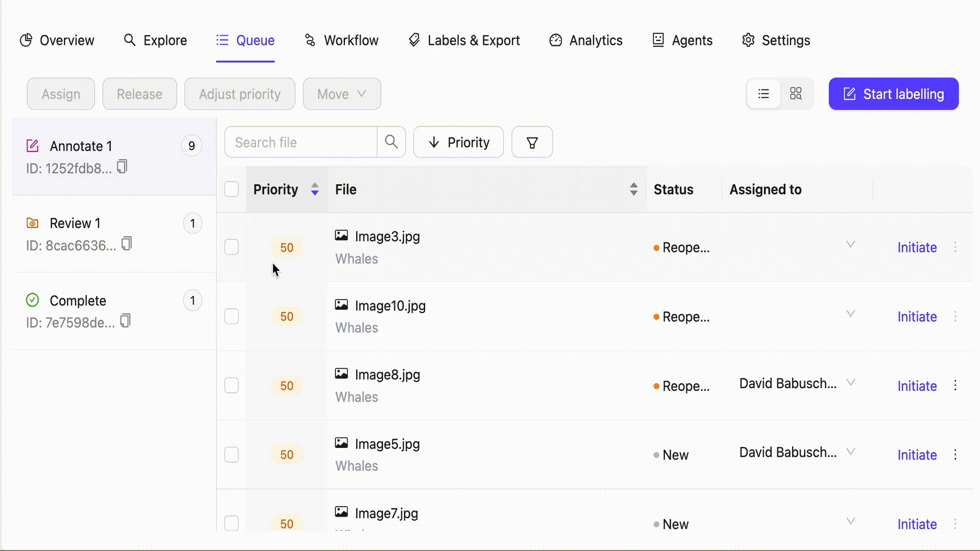Select the Complete stage
980x551 pixels.
[114, 311]
